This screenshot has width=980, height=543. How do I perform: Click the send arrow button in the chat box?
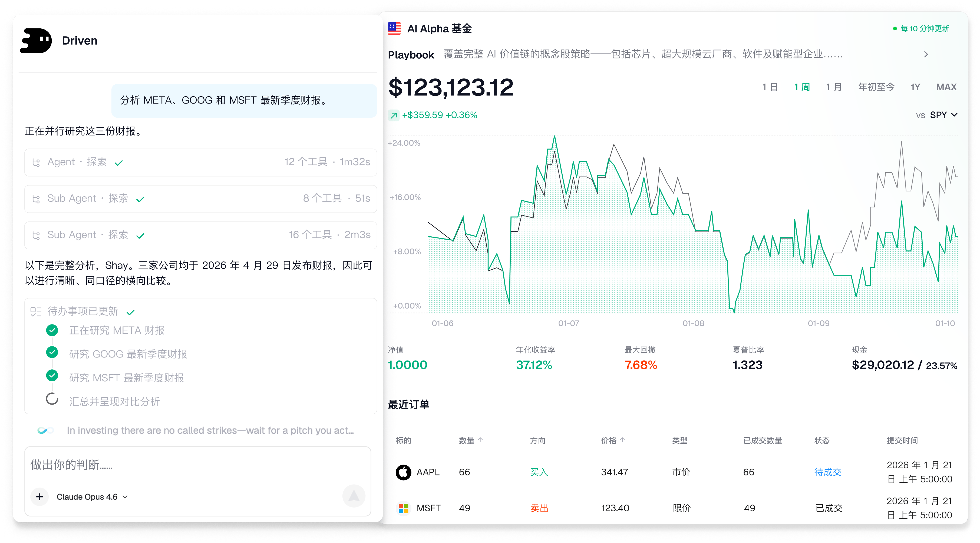click(354, 495)
